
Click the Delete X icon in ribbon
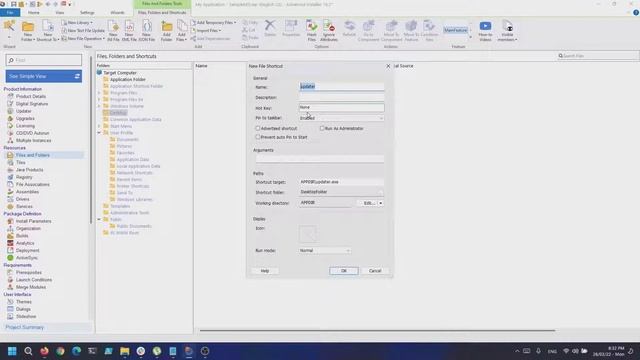270,28
